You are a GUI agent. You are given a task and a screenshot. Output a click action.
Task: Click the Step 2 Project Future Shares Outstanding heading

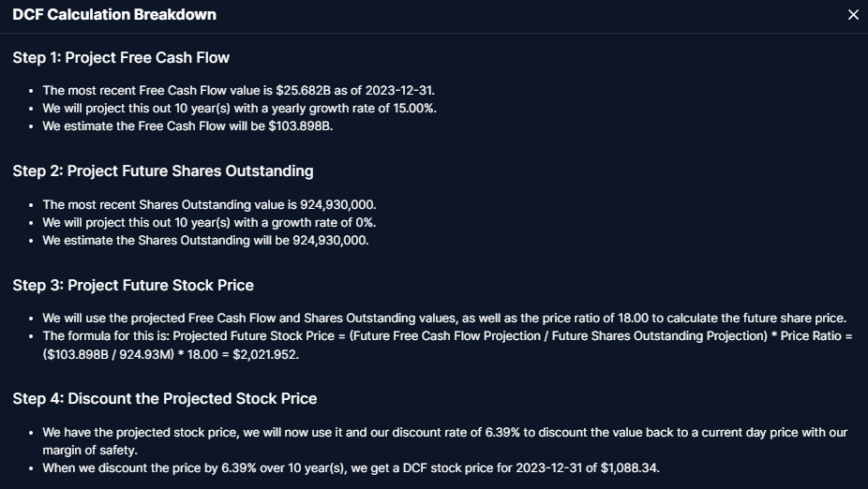pyautogui.click(x=163, y=170)
